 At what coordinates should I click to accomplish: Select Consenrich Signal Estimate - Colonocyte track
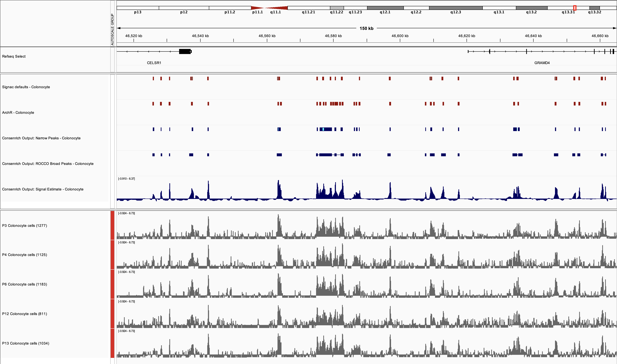click(x=43, y=189)
